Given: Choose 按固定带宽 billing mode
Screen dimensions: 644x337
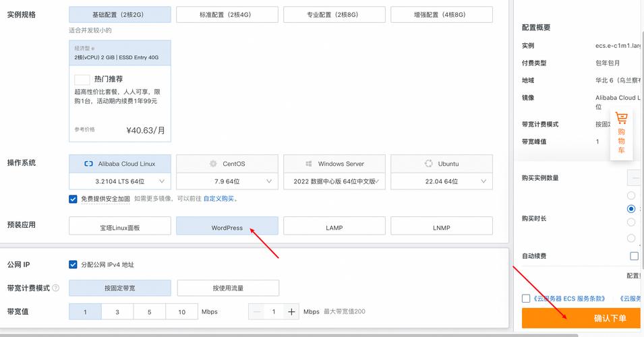Looking at the screenshot, I should point(120,288).
